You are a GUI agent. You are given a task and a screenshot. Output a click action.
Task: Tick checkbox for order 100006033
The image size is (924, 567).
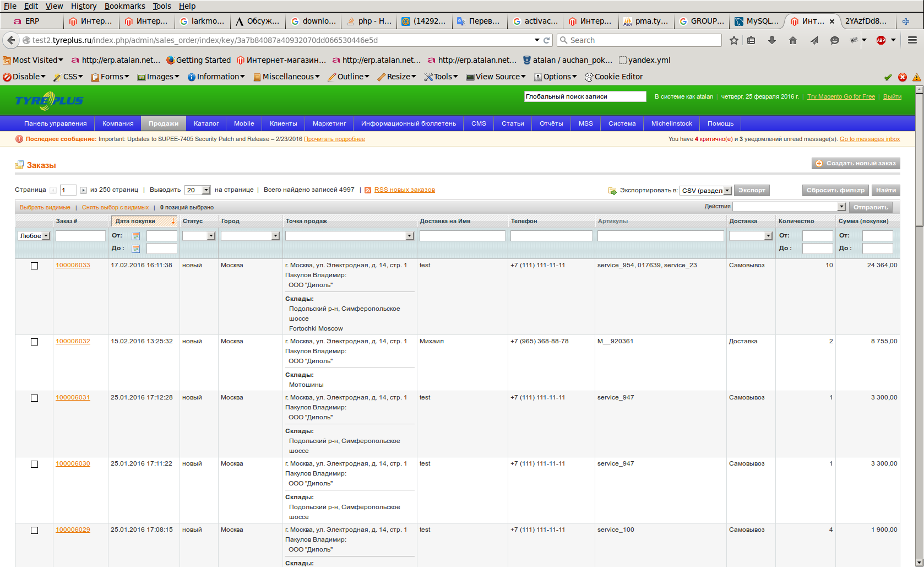click(x=34, y=266)
